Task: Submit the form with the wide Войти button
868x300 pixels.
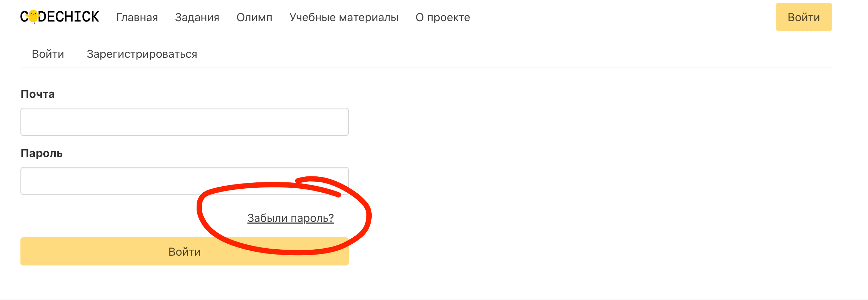Action: tap(185, 251)
